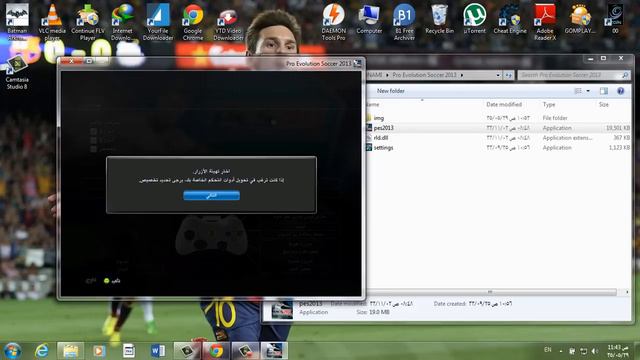
Task: Open the view options dropdown arrow
Action: 588,91
